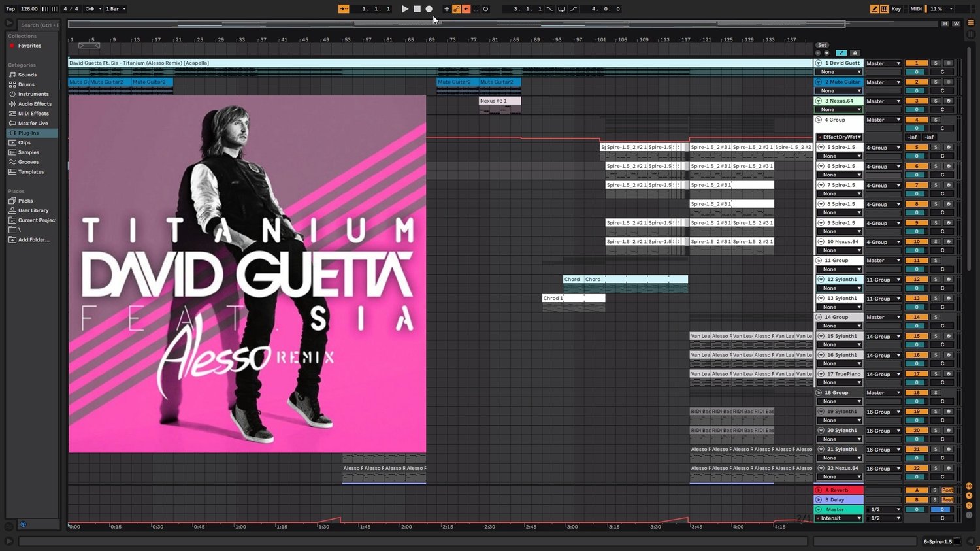Toggle track 12 Sylenth1 activator
The height and width of the screenshot is (551, 980).
click(917, 280)
